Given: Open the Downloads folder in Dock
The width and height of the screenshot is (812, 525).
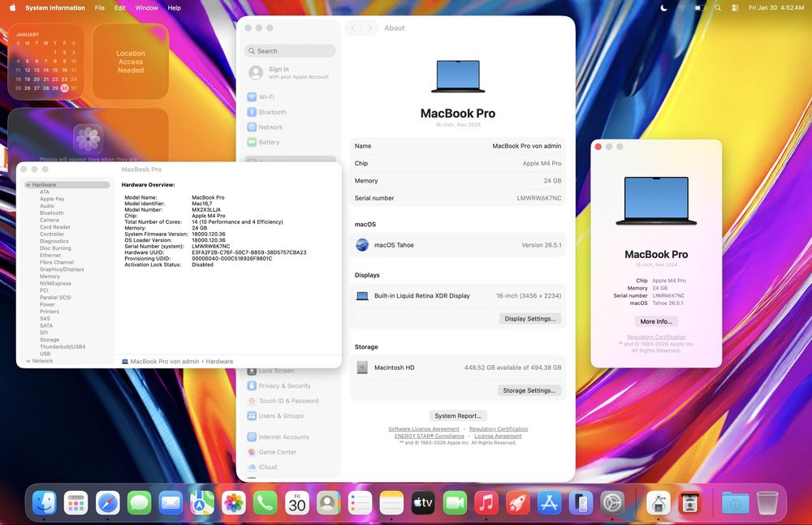Looking at the screenshot, I should (736, 503).
